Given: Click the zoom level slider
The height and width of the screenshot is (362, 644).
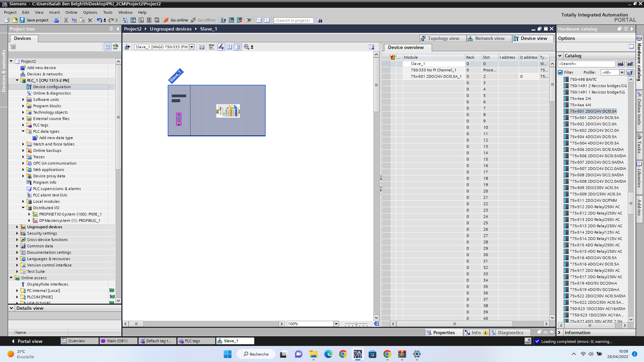Looking at the screenshot, I should pos(356,324).
